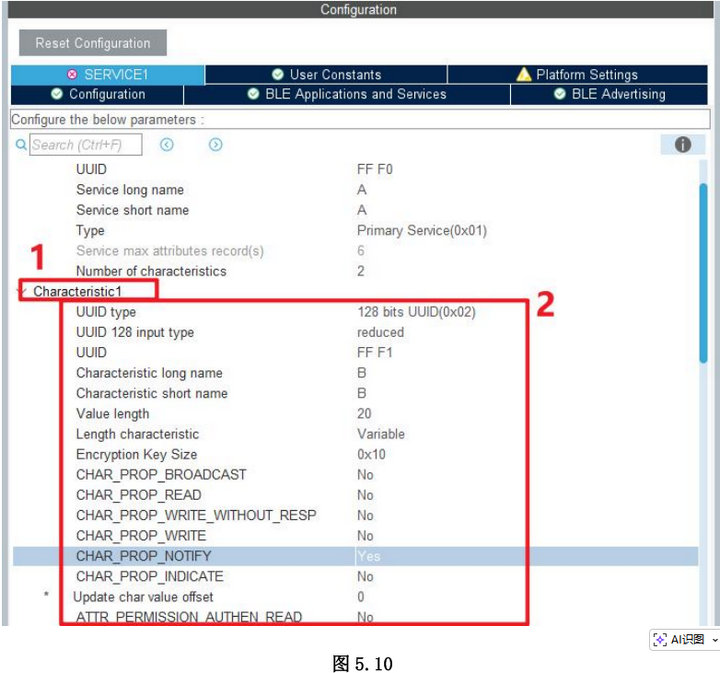The width and height of the screenshot is (720, 673).
Task: Edit the Value length field 20
Action: [364, 414]
